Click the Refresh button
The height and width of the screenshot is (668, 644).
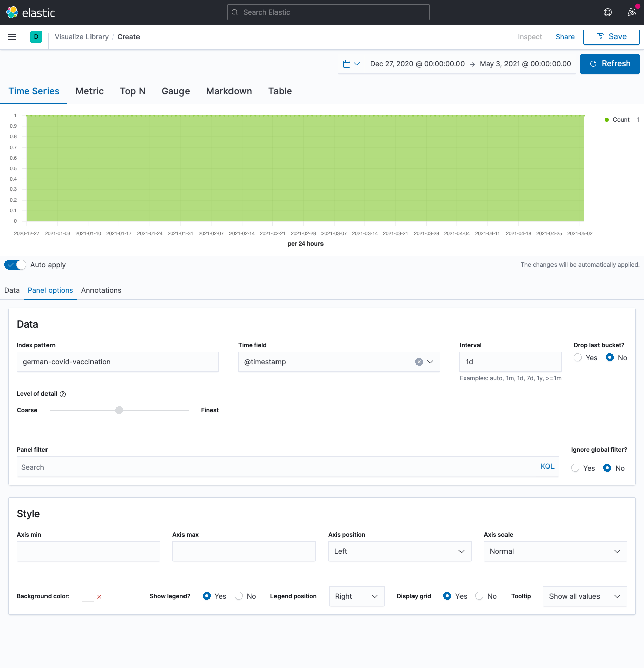pos(610,64)
